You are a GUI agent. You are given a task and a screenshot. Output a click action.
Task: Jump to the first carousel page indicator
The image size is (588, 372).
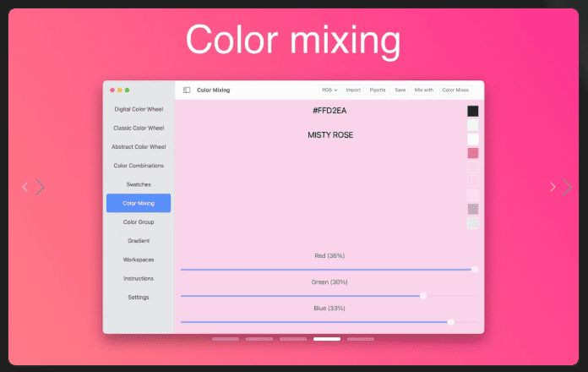point(226,339)
